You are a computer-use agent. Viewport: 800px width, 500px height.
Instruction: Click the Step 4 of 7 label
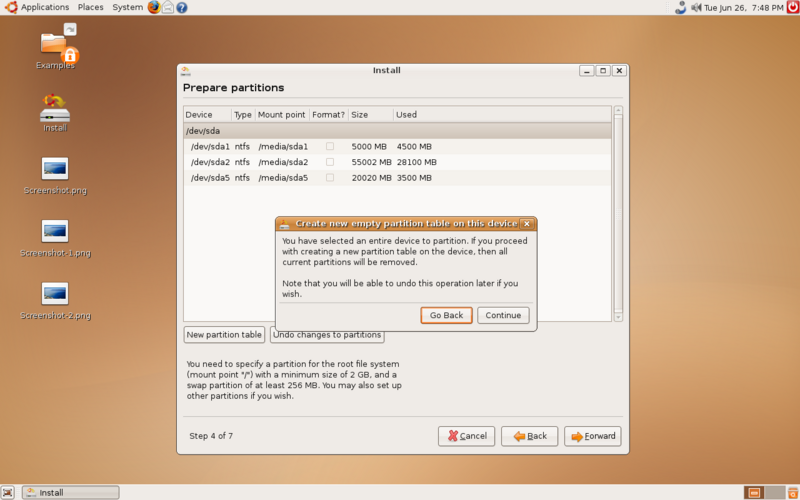pyautogui.click(x=211, y=436)
